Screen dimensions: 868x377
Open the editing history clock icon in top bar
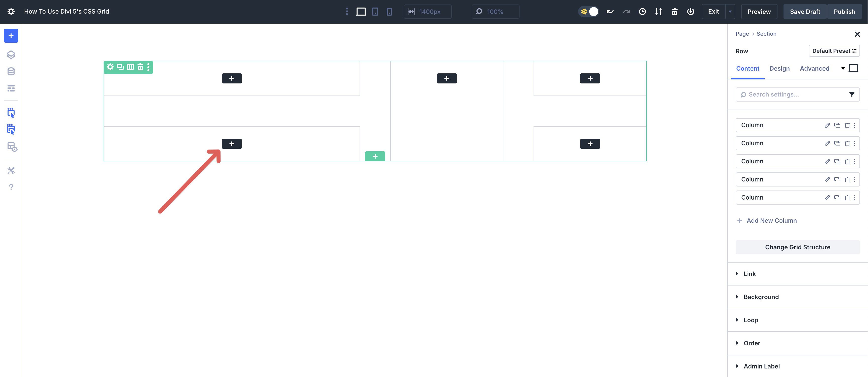tap(642, 11)
